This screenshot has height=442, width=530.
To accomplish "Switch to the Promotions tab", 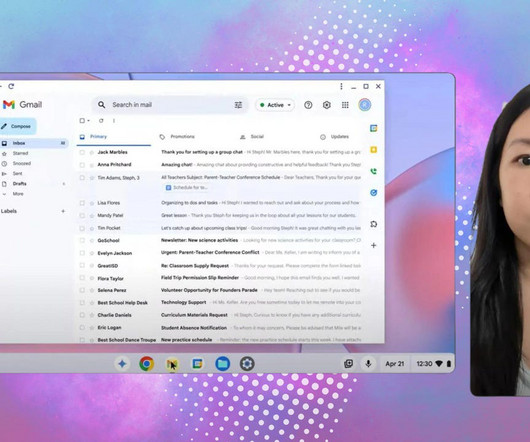I will pos(177,137).
